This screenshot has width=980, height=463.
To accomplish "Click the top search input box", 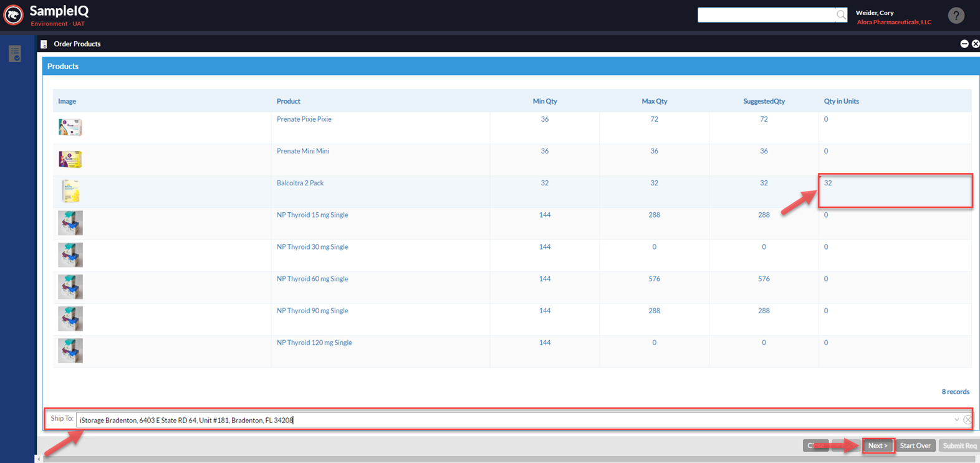I will click(766, 14).
